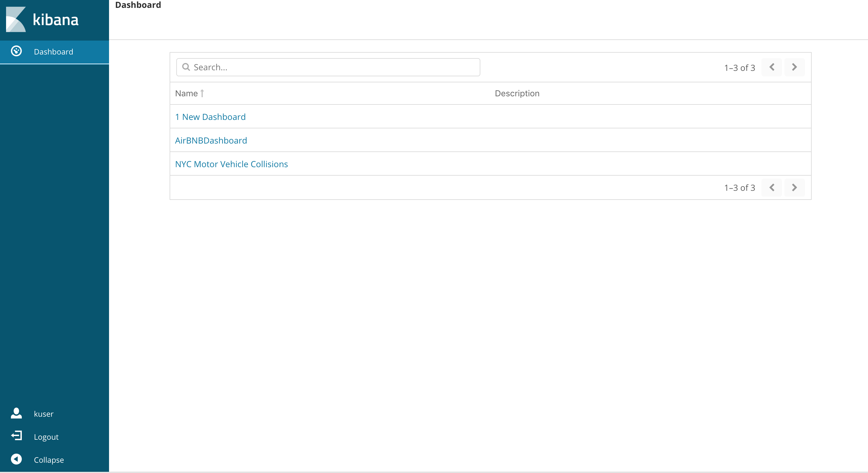Select Dashboard in the side navigation

[x=54, y=52]
